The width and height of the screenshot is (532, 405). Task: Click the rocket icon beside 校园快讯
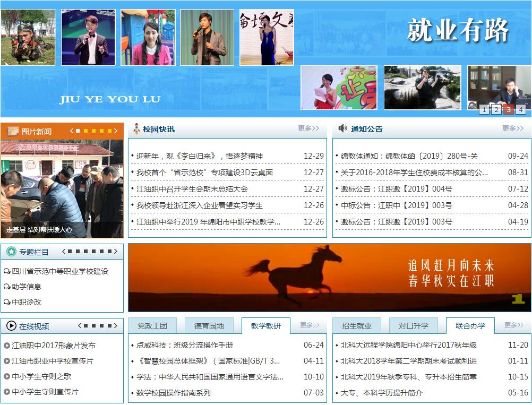(136, 128)
